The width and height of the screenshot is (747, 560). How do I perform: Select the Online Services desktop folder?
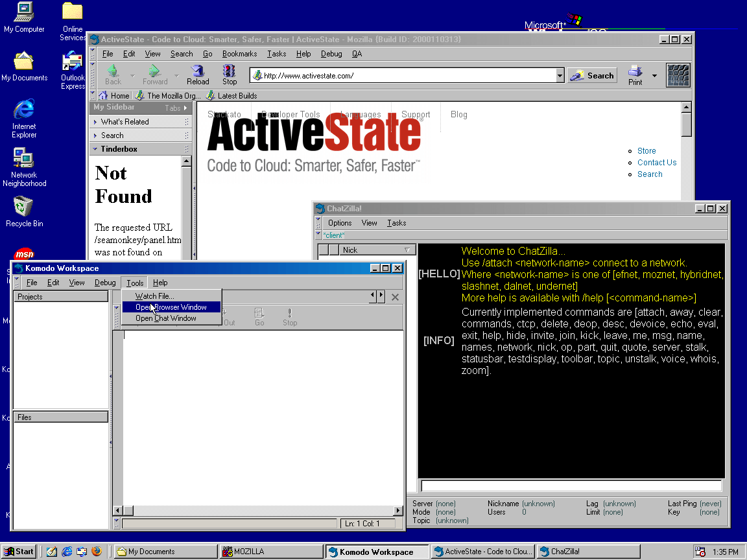[x=73, y=21]
